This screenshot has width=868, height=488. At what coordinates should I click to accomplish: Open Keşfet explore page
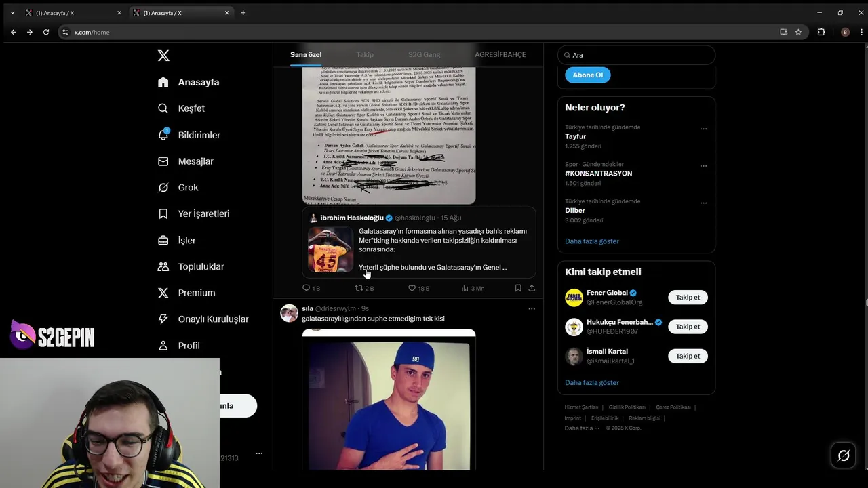pyautogui.click(x=181, y=108)
